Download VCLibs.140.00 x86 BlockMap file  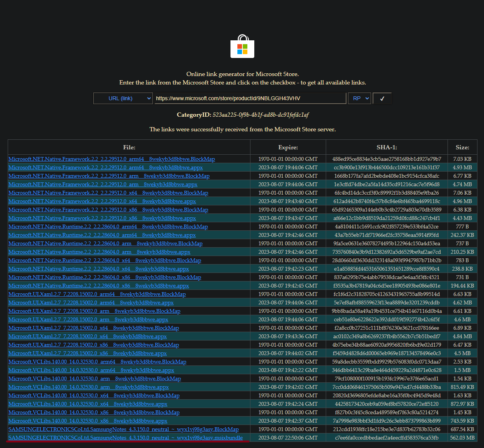(x=94, y=412)
